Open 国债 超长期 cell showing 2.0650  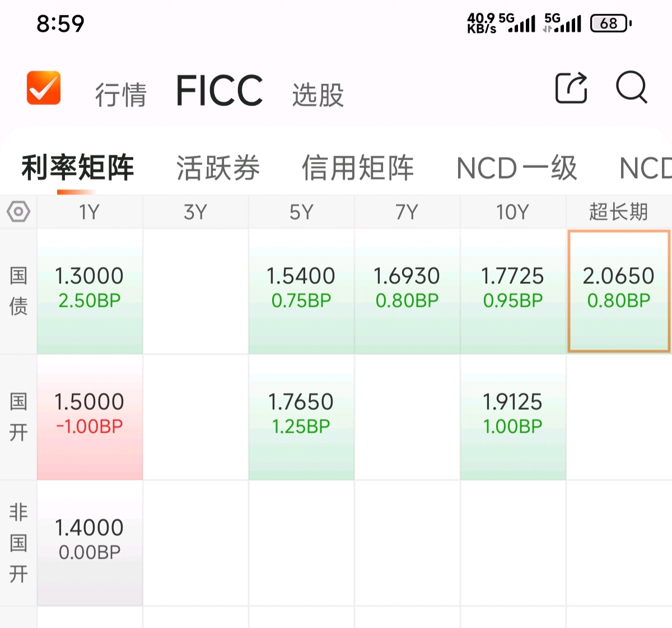[x=619, y=292]
